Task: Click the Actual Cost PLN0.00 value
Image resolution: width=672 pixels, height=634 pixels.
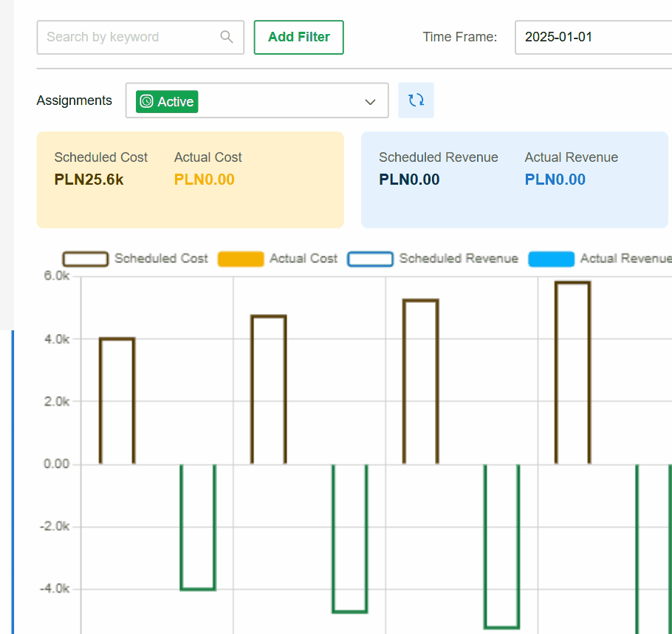Action: [204, 180]
